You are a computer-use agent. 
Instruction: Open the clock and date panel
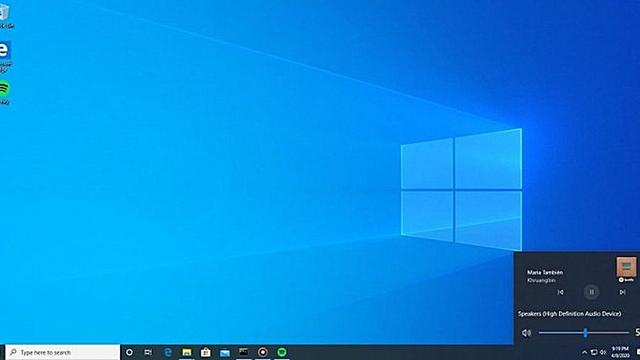[620, 352]
